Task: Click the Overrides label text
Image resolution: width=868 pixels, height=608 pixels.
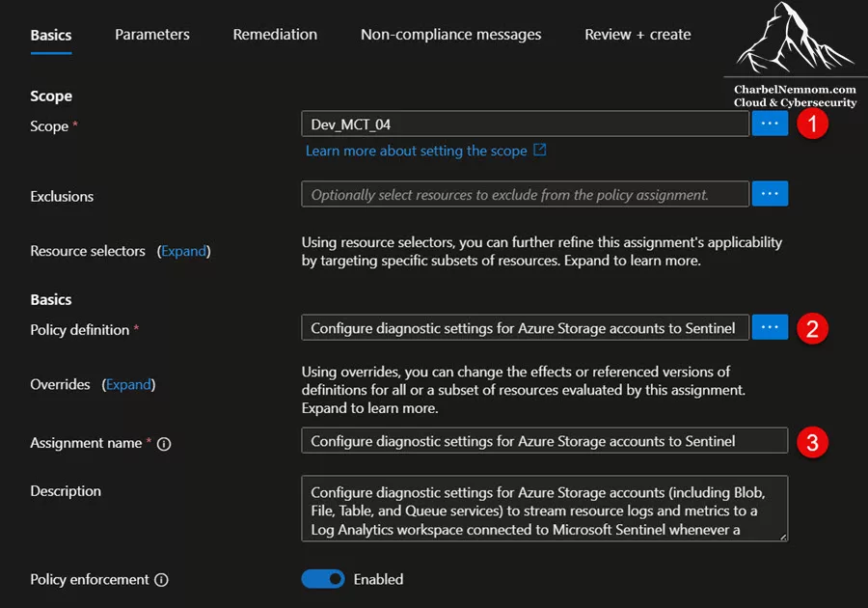Action: tap(61, 384)
